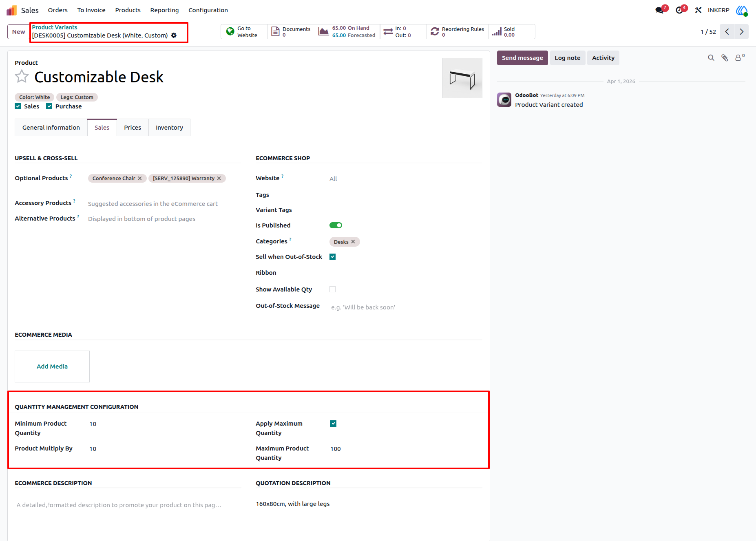Click the Log note button
Screen dimensions: 756x541
pyautogui.click(x=568, y=58)
